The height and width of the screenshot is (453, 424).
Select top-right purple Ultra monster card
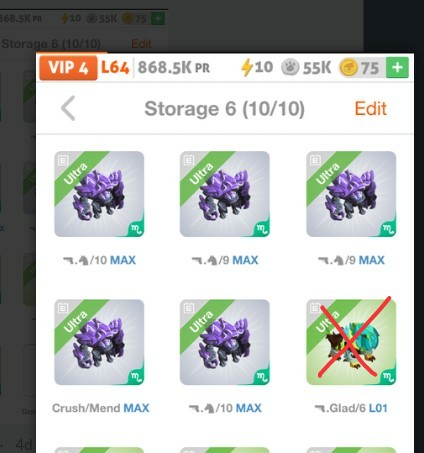click(x=351, y=194)
